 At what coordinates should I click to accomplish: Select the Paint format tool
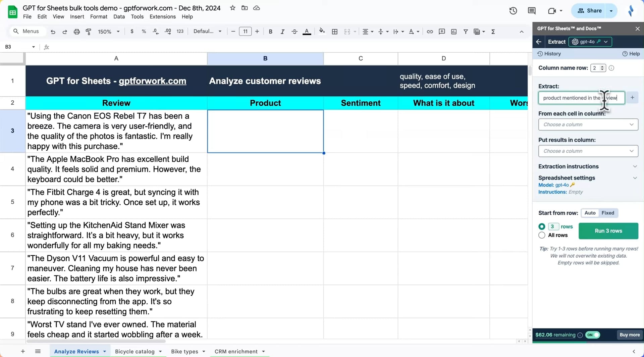click(x=88, y=31)
